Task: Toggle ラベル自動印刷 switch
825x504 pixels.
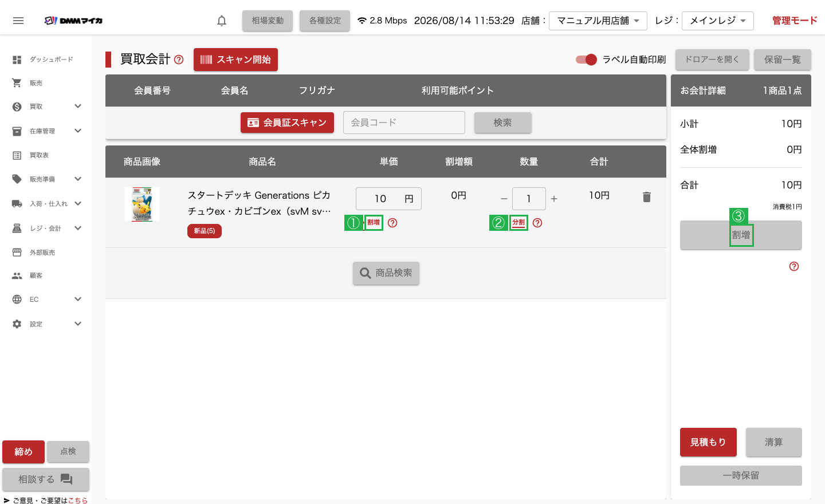Action: tap(586, 60)
